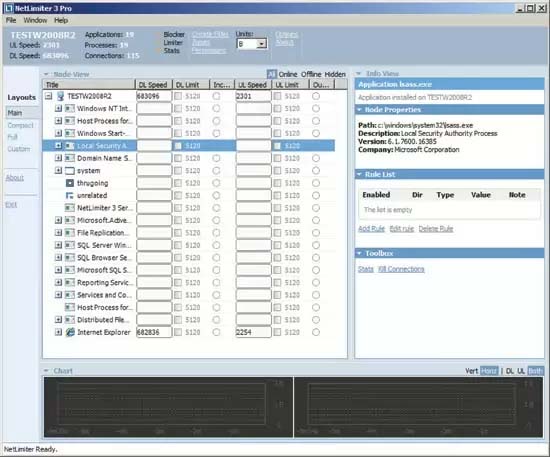Click the unrelated process icon

[x=70, y=195]
